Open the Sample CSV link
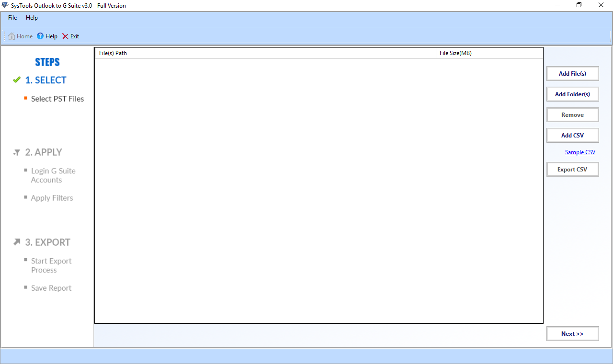613x364 pixels. [x=580, y=152]
